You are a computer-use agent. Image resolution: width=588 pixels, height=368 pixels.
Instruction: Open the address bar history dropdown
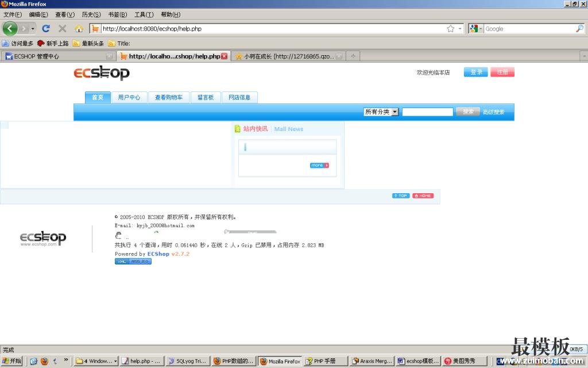pyautogui.click(x=460, y=29)
